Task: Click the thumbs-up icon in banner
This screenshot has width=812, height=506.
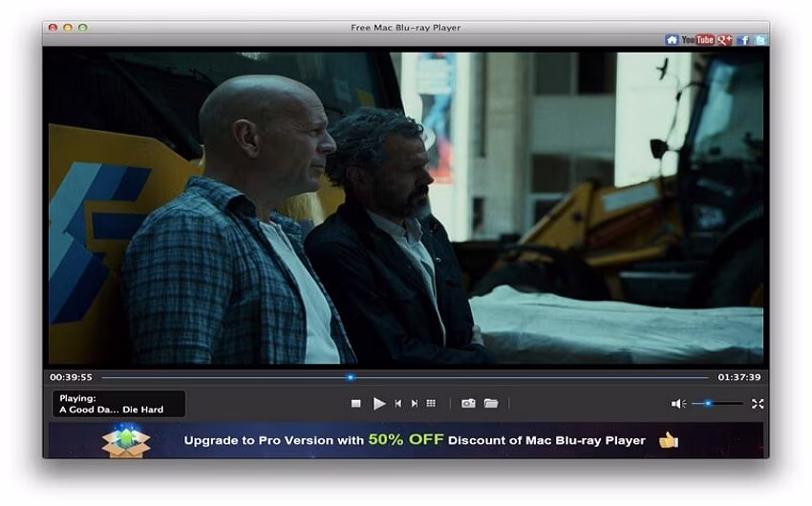Action: pyautogui.click(x=669, y=440)
